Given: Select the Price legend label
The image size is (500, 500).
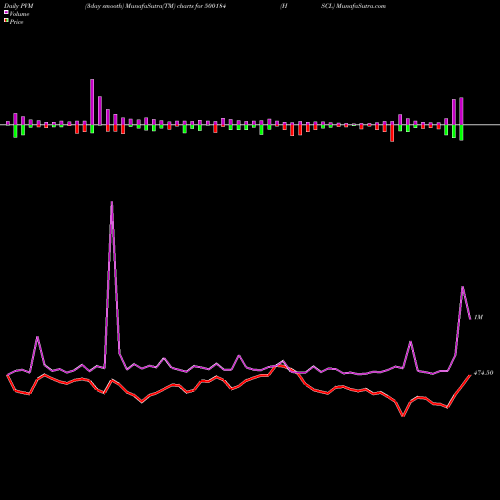Looking at the screenshot, I should (x=16, y=22).
